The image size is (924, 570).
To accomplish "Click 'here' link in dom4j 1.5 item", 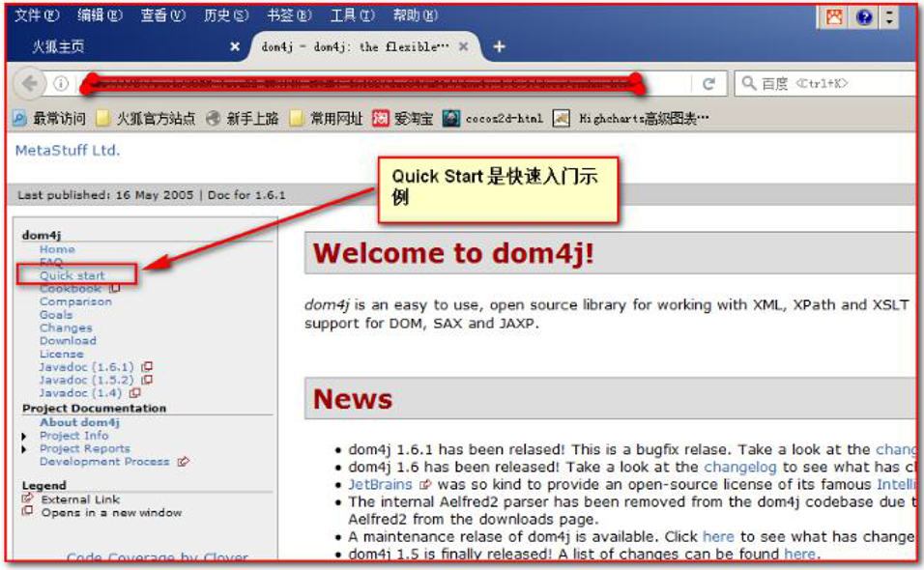I will 800,555.
